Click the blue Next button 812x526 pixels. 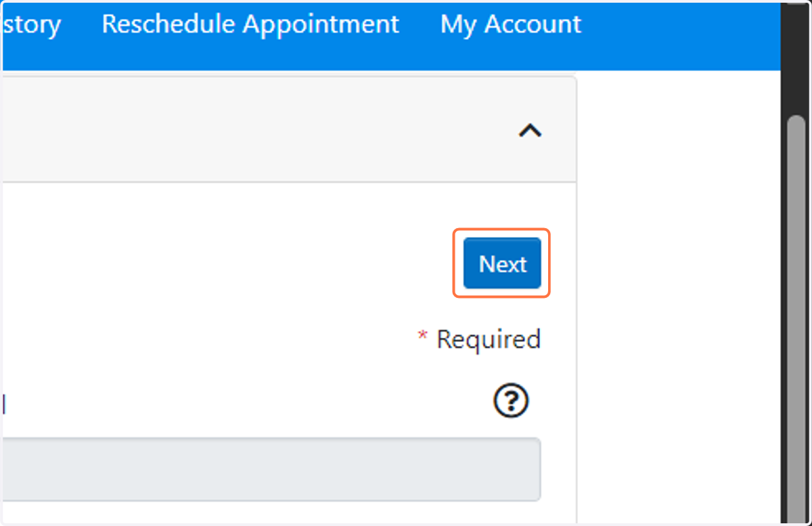(502, 263)
